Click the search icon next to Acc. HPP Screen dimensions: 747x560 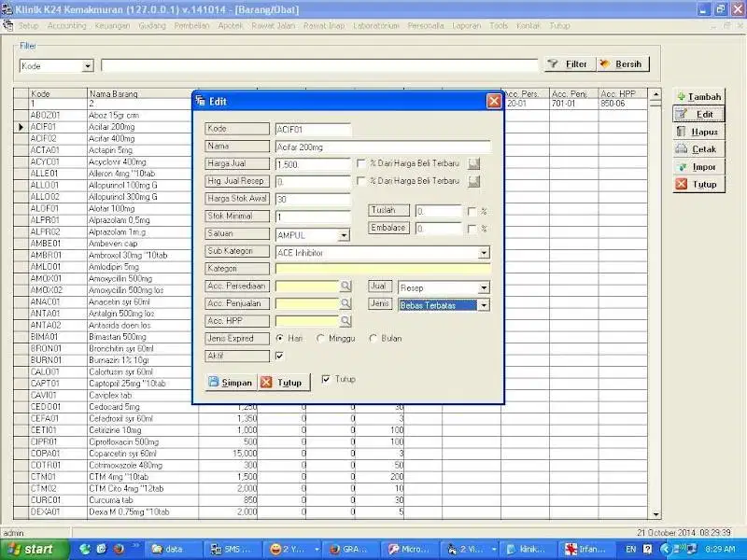point(345,321)
